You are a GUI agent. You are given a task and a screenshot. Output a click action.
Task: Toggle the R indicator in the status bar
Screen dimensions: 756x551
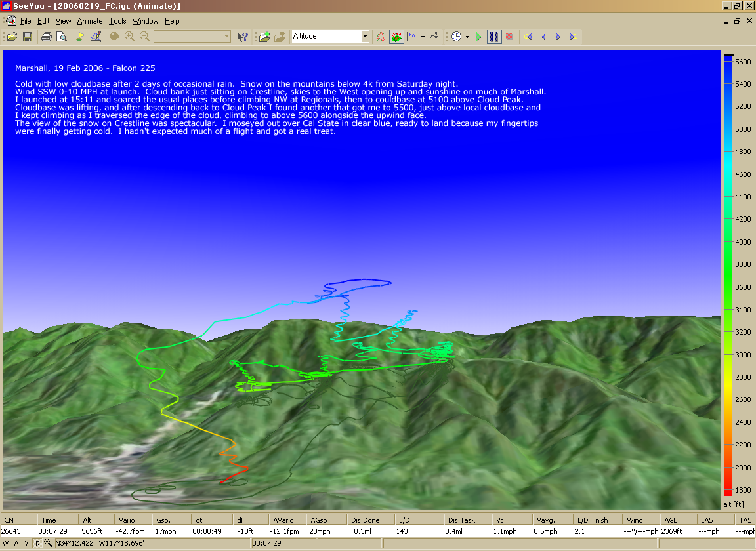point(37,543)
